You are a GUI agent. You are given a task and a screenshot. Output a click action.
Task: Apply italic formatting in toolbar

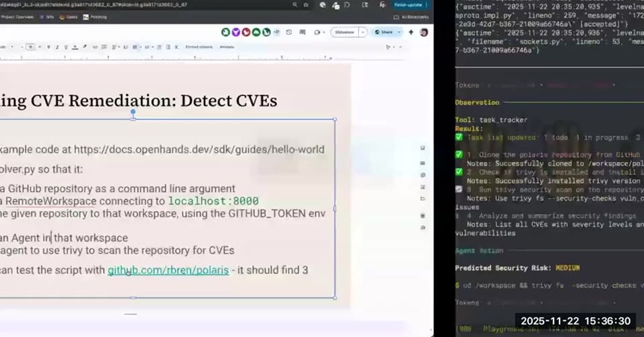[x=57, y=47]
